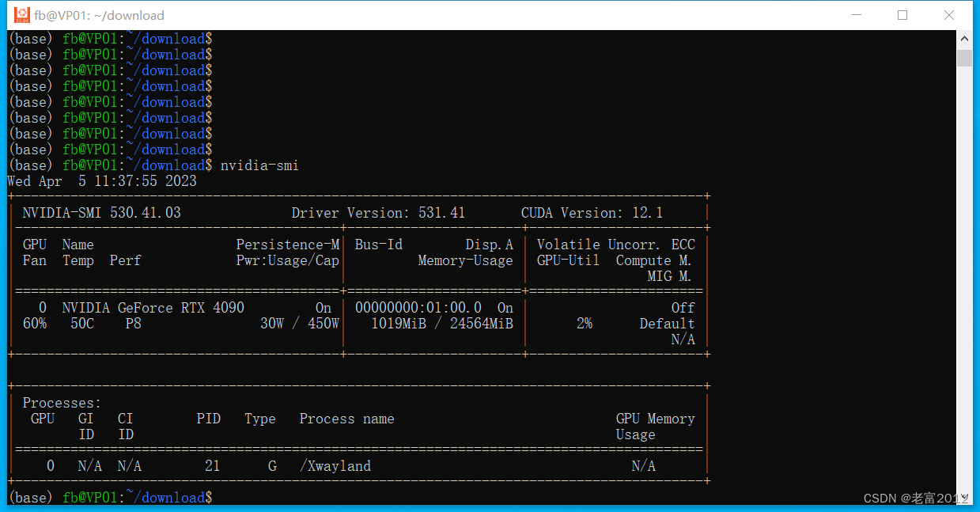The image size is (980, 512).
Task: Click the "Process name" column header
Action: [347, 419]
